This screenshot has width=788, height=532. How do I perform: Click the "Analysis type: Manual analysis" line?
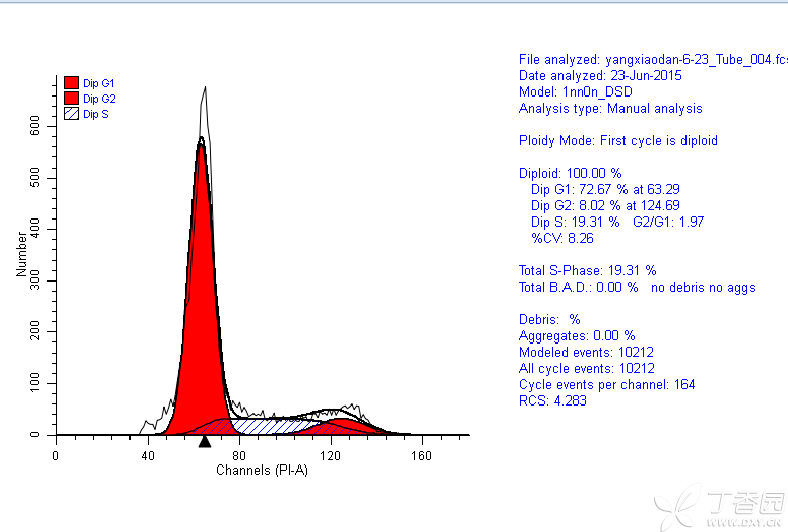tap(610, 108)
